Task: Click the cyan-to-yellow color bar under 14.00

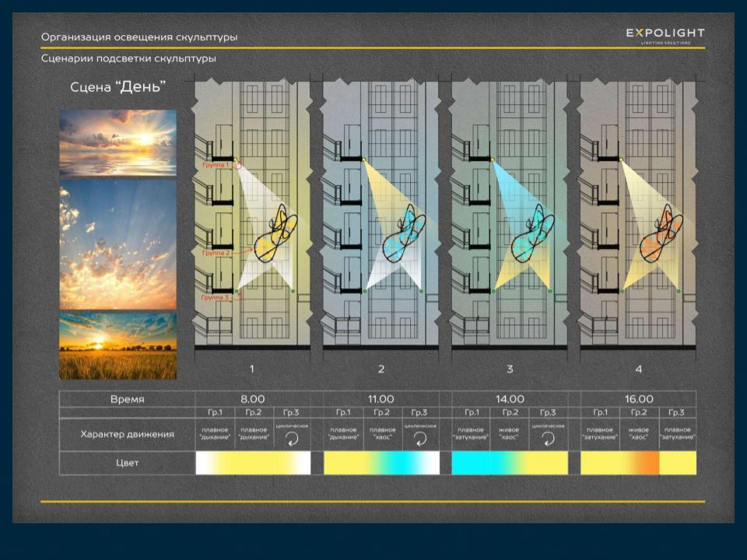Action: (510, 463)
